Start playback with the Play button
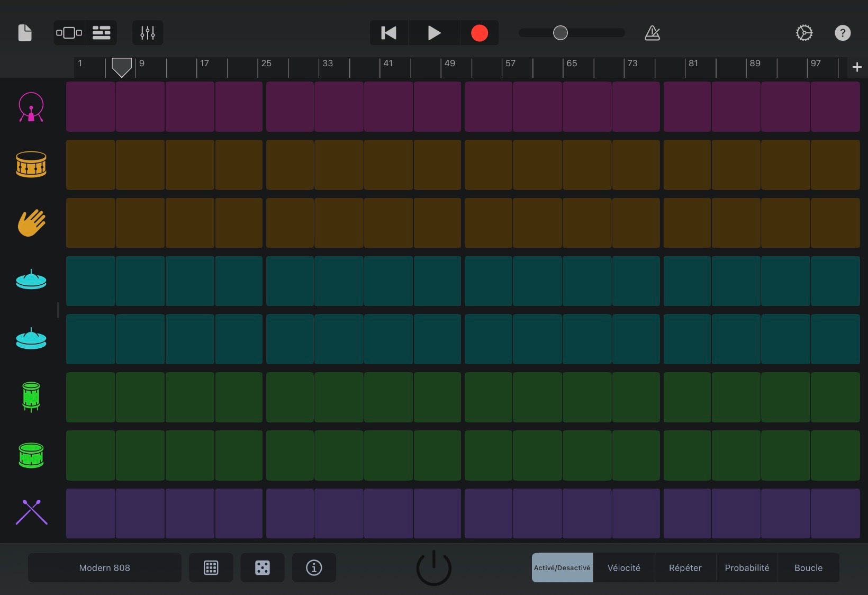The width and height of the screenshot is (868, 595). tap(434, 33)
